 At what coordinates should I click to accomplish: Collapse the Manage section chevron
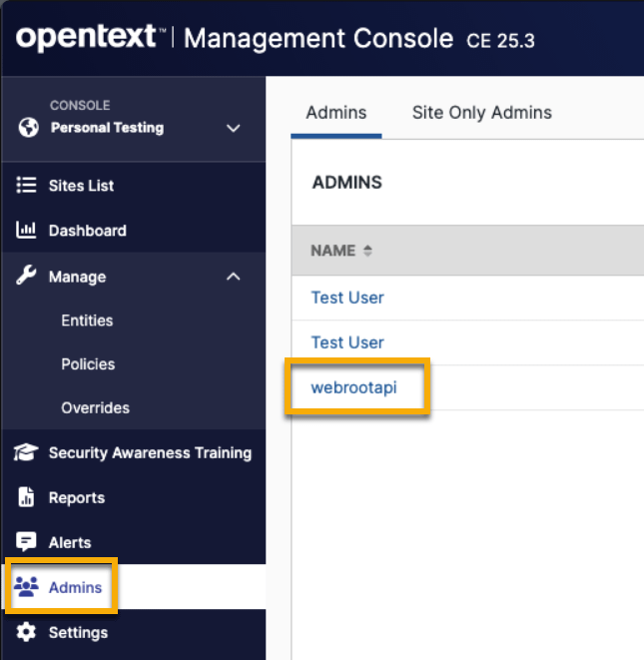coord(234,277)
